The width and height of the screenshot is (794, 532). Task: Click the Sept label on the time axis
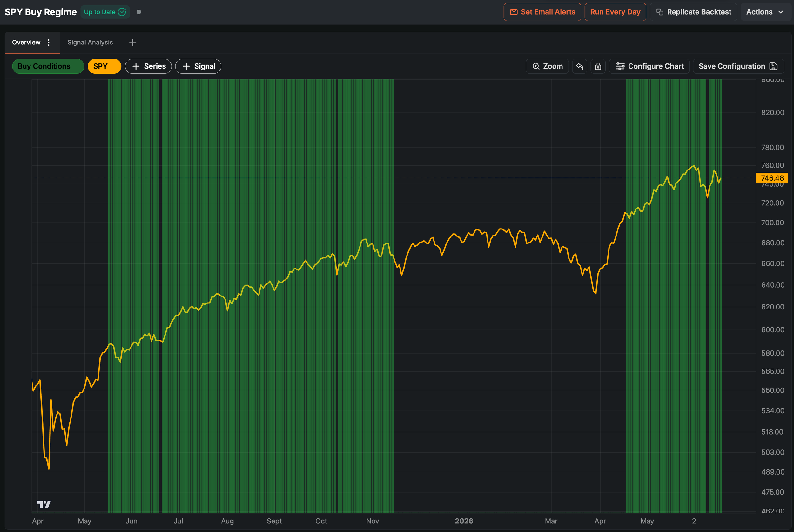tap(274, 521)
